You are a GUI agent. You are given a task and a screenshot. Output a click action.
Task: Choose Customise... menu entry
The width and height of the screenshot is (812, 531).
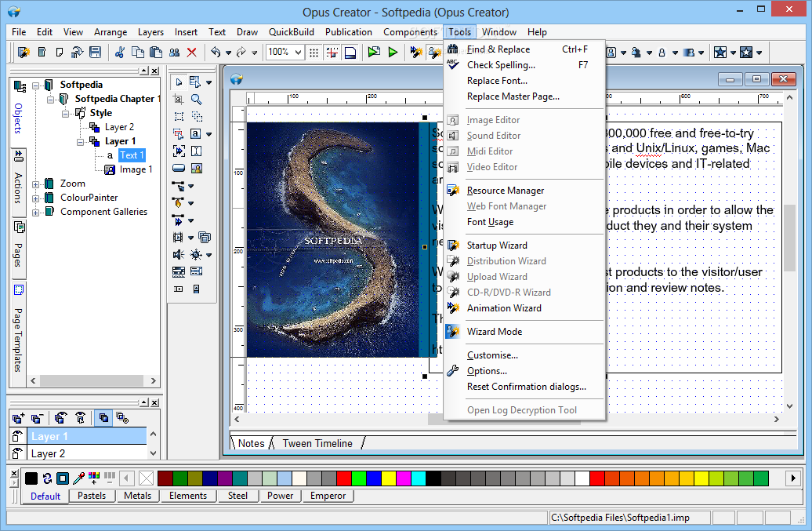pos(524,355)
